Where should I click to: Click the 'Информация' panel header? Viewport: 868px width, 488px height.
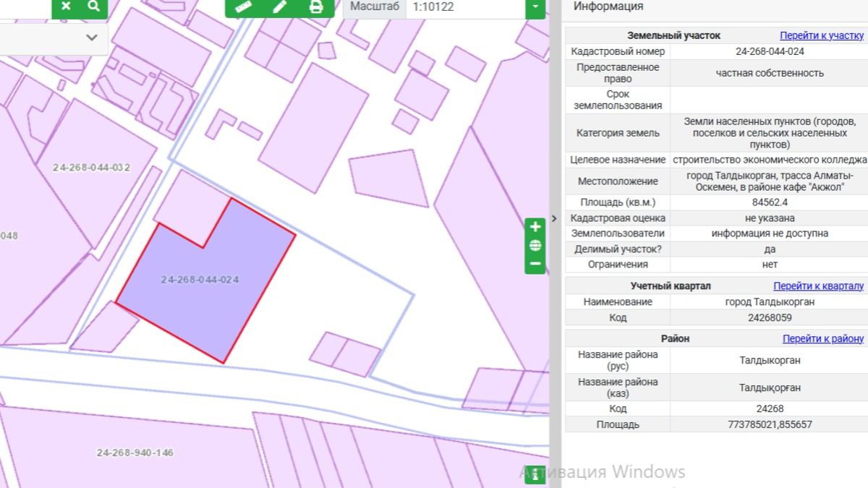coord(608,7)
